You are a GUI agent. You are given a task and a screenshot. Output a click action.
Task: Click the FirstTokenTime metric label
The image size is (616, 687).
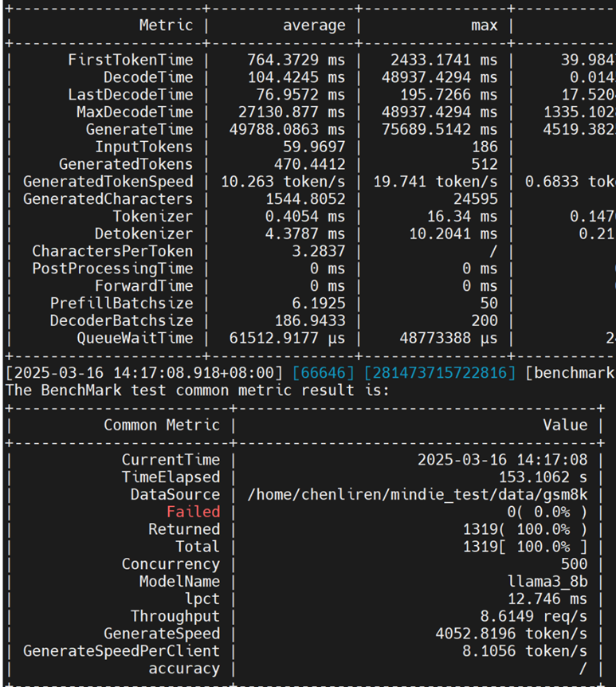coord(130,60)
